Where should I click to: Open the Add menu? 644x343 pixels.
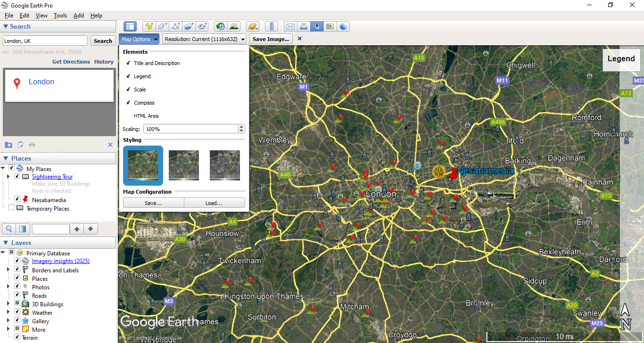[78, 16]
